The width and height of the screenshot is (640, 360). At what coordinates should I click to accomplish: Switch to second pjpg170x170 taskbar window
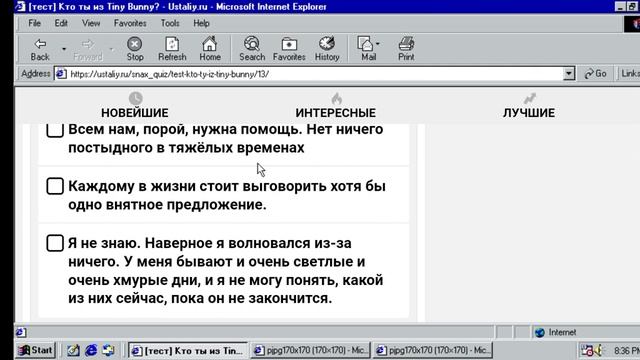433,350
